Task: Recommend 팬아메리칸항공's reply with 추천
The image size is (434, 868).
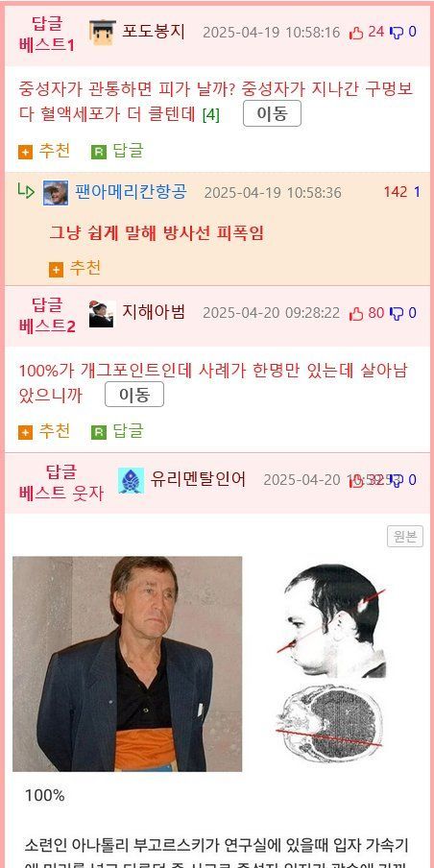Action: pos(75,269)
